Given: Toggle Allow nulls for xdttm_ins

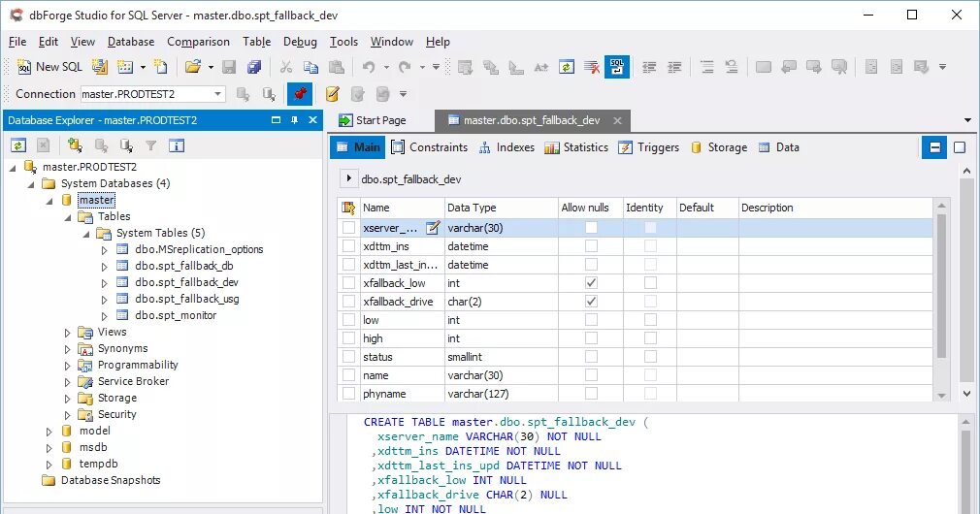Looking at the screenshot, I should click(591, 246).
